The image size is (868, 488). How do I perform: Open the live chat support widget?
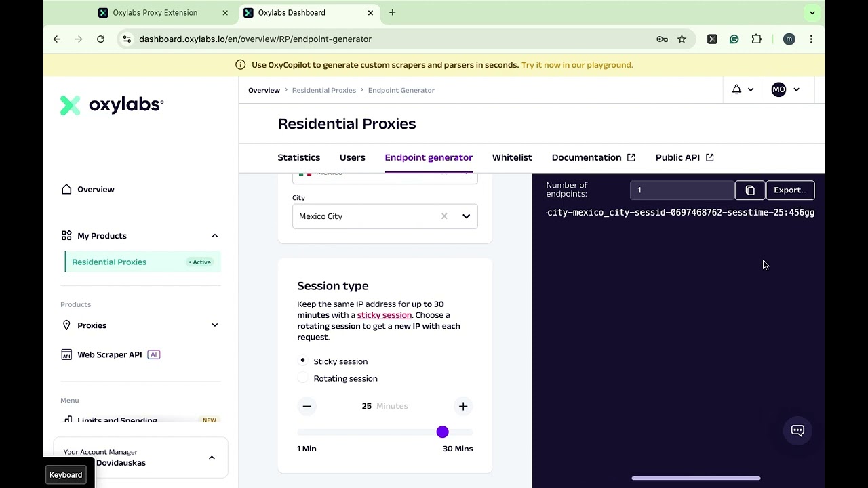797,430
